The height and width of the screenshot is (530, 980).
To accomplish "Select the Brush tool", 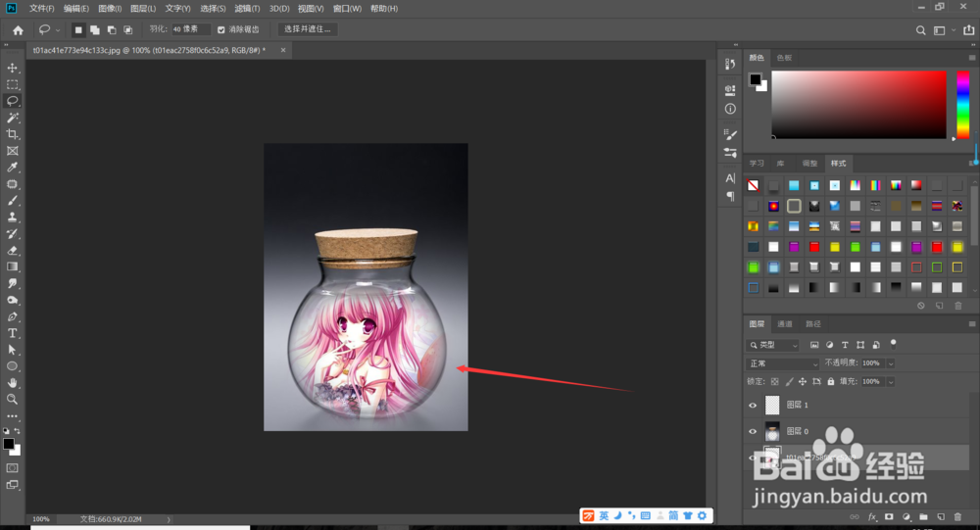I will point(12,201).
